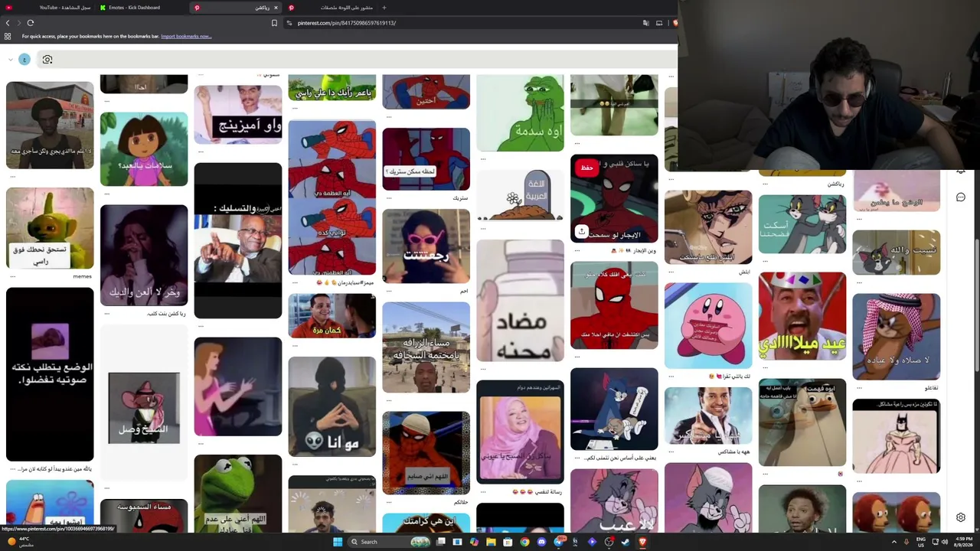Open the Windows Start menu
The image size is (980, 551).
click(x=337, y=542)
